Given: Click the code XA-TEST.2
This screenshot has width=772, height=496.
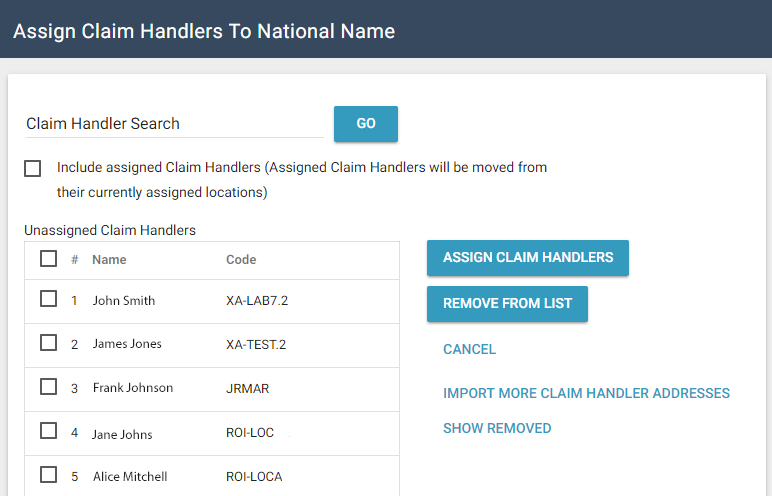Looking at the screenshot, I should [256, 344].
